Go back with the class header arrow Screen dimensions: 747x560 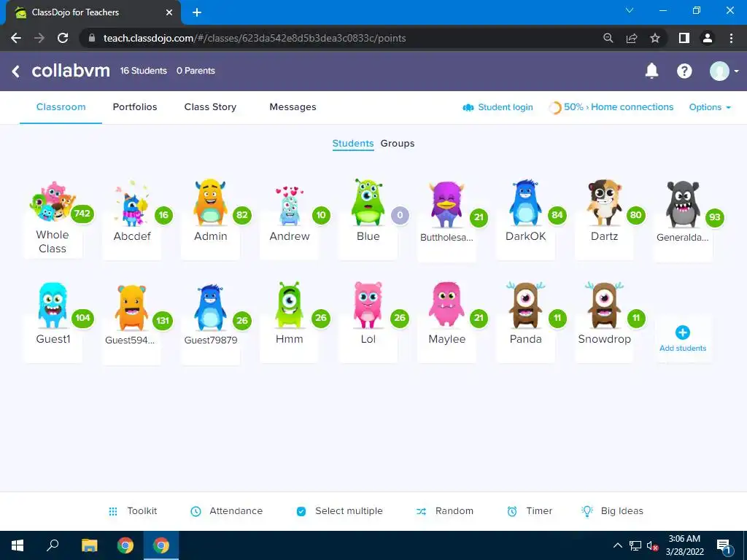click(x=16, y=71)
